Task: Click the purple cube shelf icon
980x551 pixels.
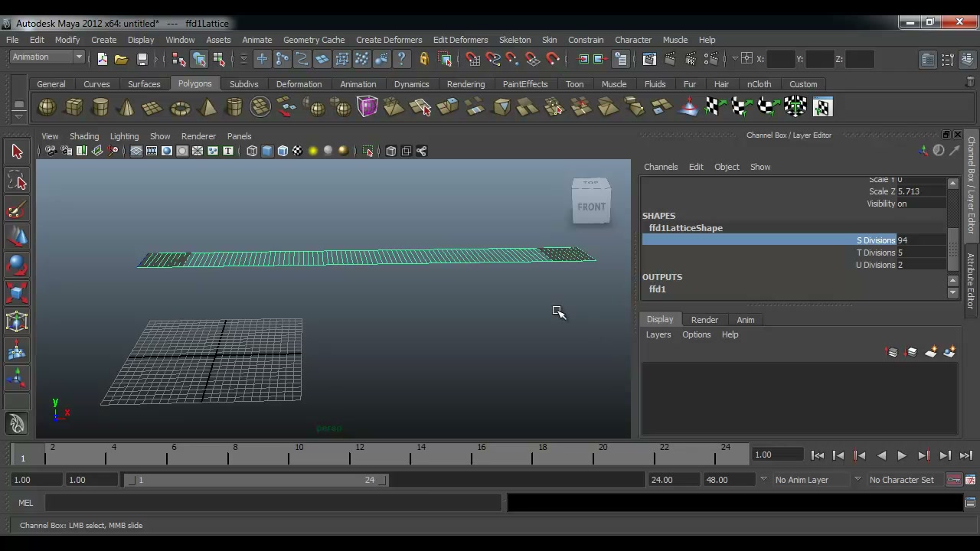Action: point(367,107)
